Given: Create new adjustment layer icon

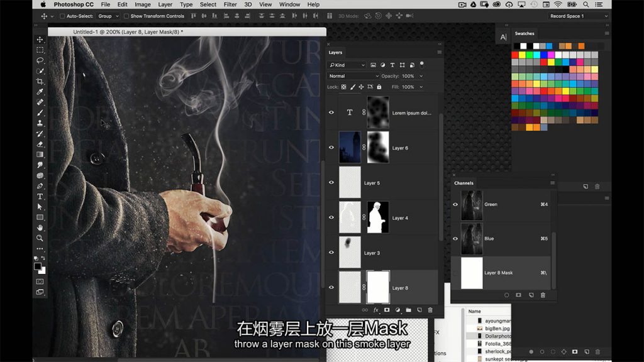Looking at the screenshot, I should click(397, 310).
